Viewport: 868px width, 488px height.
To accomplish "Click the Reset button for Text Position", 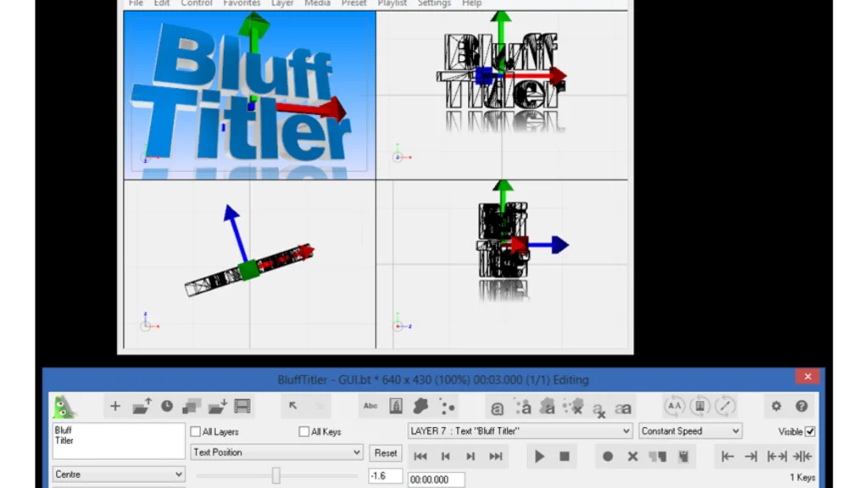I will pos(386,452).
